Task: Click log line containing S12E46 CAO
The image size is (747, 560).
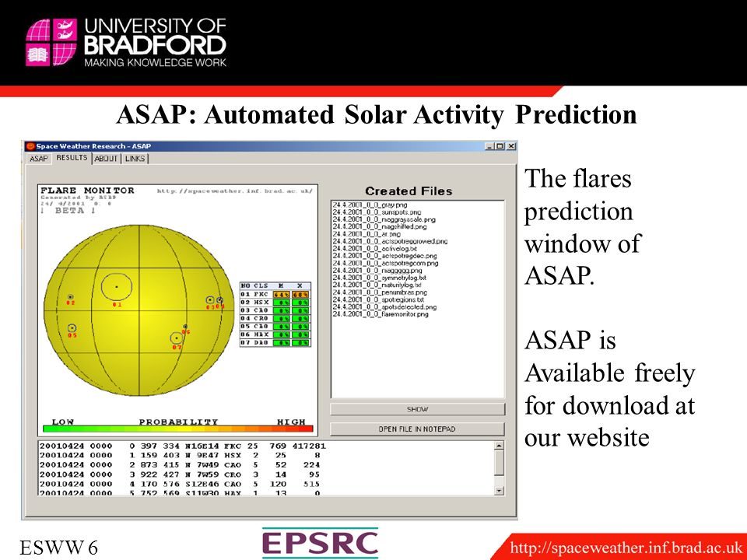Action: pos(180,484)
